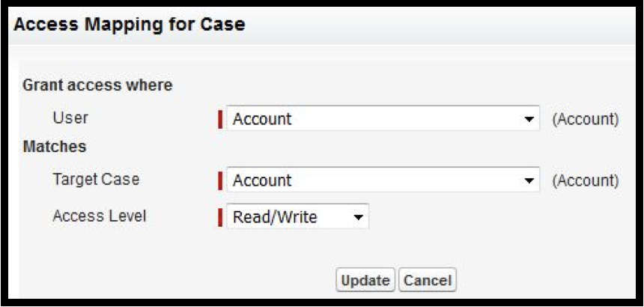The height and width of the screenshot is (307, 644).
Task: Select the Access Level field label
Action: [x=99, y=216]
